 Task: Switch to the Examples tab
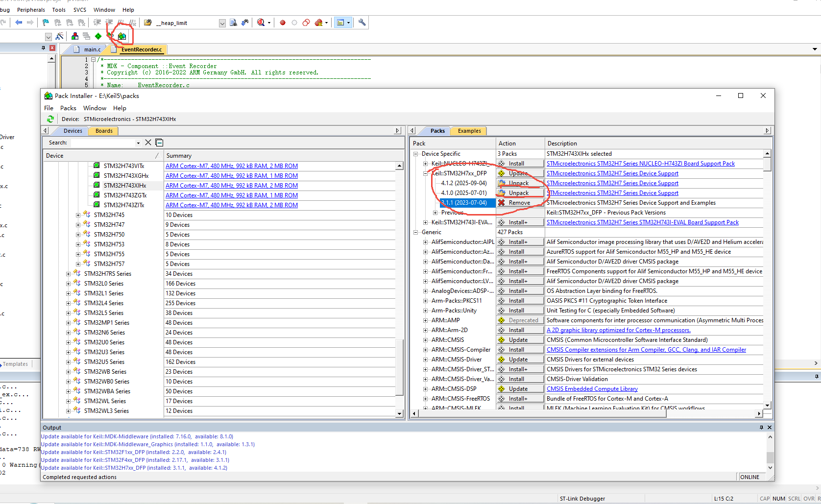coord(469,131)
